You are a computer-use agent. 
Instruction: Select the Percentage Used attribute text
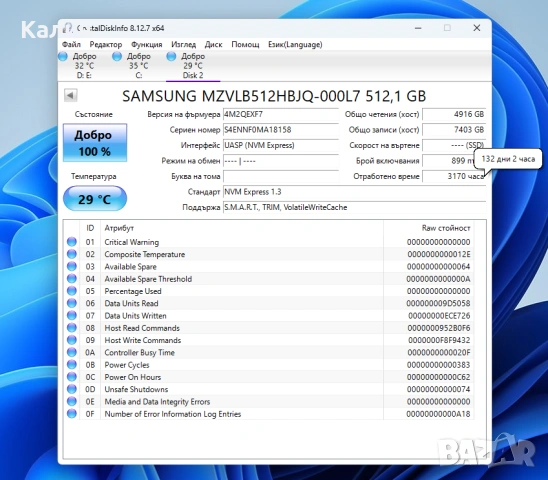133,291
